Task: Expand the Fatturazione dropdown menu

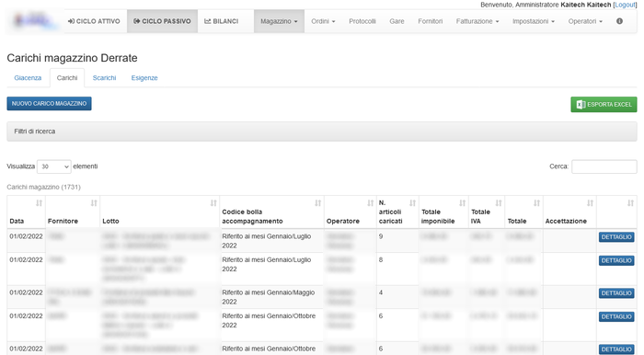Action: (477, 21)
